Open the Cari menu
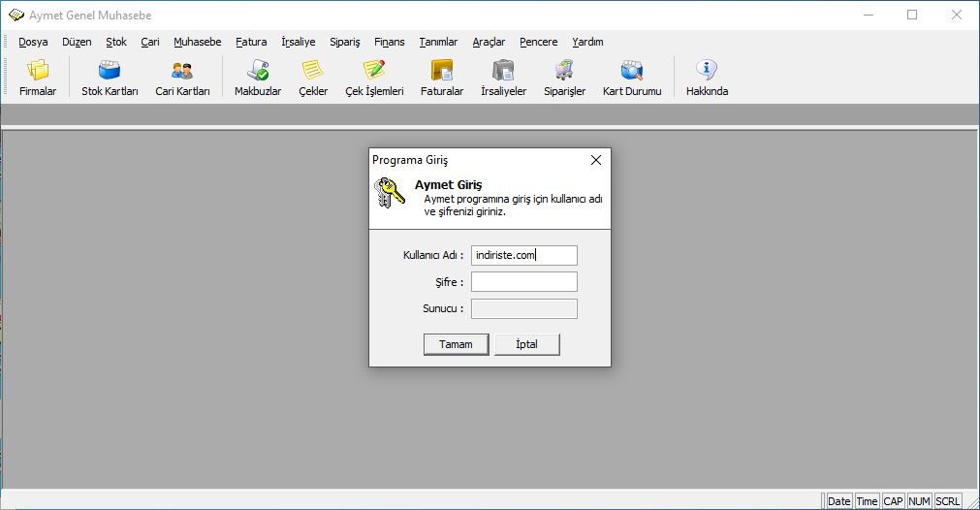 coord(150,42)
